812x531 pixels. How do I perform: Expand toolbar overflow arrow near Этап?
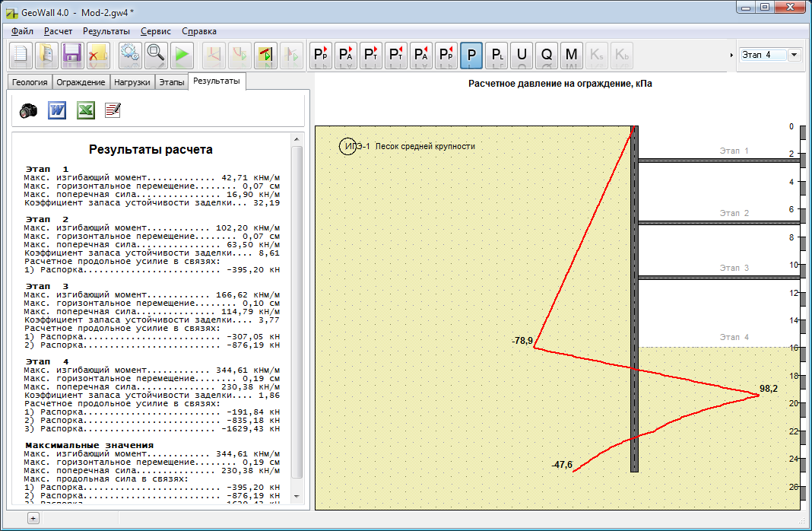(731, 55)
